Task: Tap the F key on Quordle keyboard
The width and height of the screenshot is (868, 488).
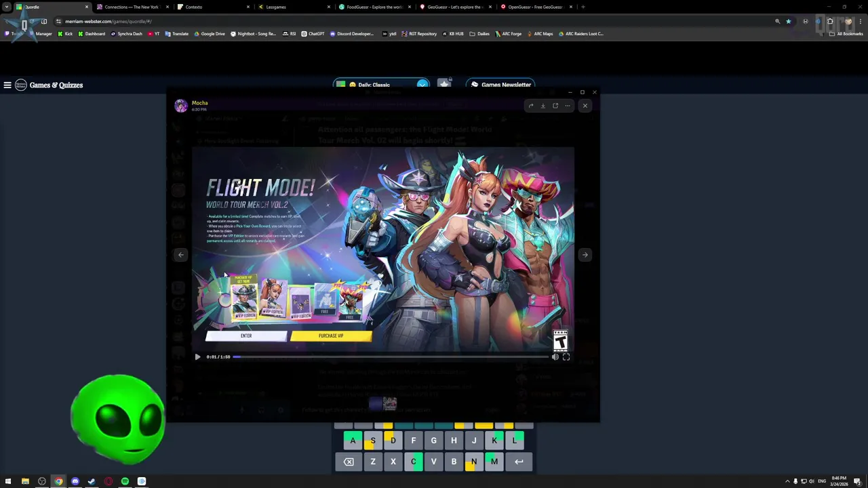Action: pos(413,441)
